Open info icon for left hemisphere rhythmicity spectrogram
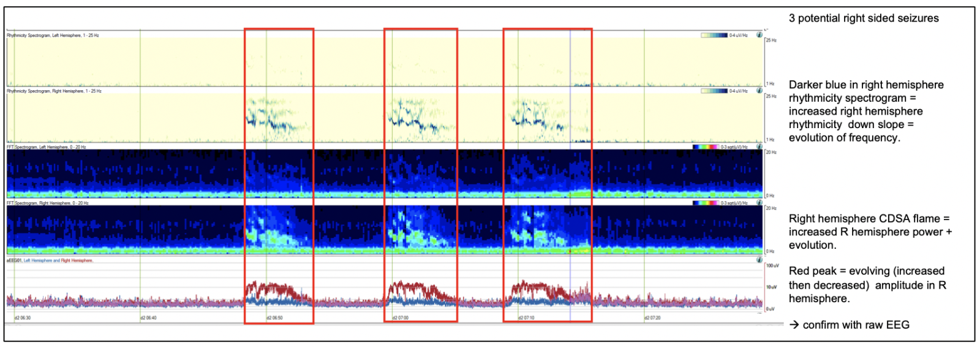The width and height of the screenshot is (980, 347). (x=759, y=35)
